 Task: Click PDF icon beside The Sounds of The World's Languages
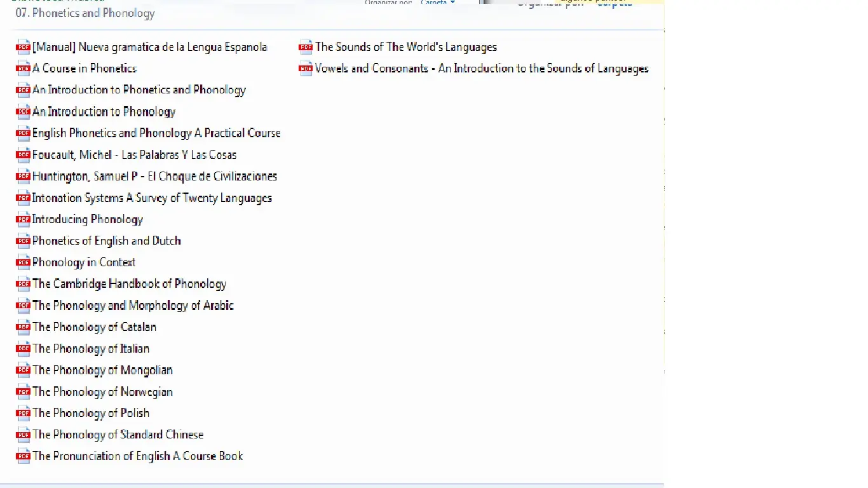point(306,47)
